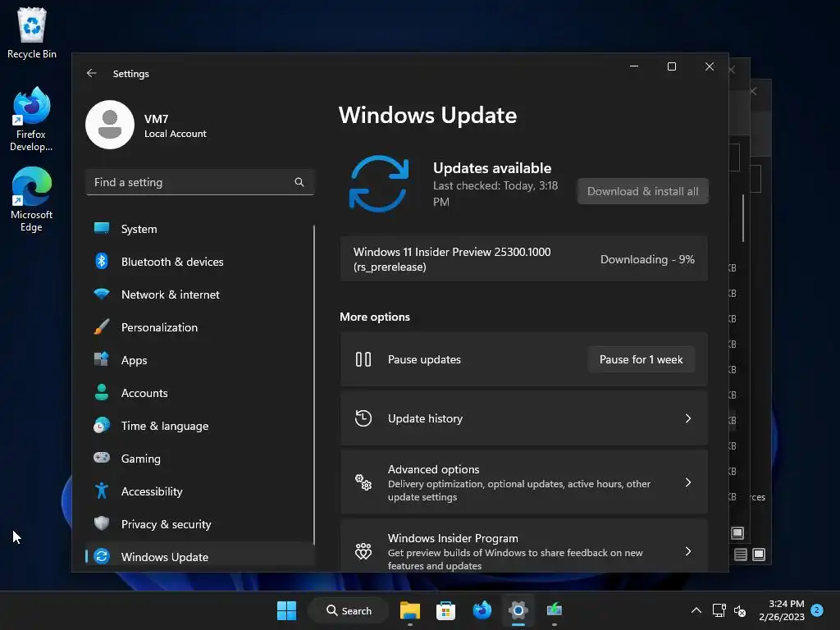The height and width of the screenshot is (630, 840).
Task: Click the Pause updates icon
Action: pos(363,359)
